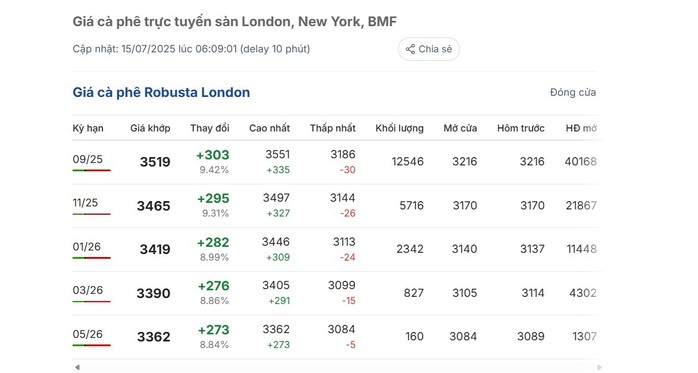Screen dimensions: 698x373
Task: Select the 09/25 contract row
Action: [337, 162]
